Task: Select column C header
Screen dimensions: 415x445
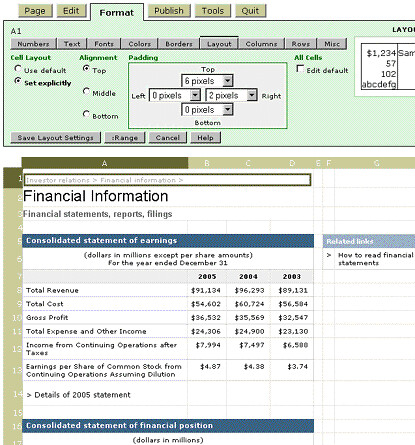Action: pos(248,163)
